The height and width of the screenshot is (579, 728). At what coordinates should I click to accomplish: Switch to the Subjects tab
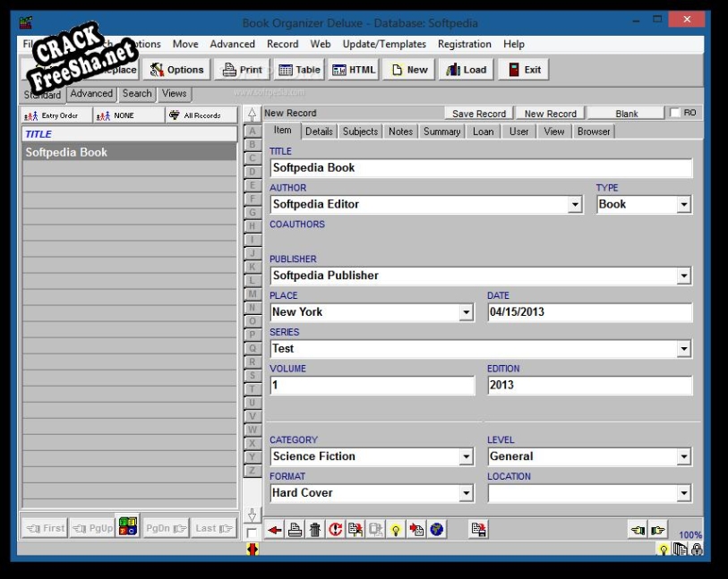tap(360, 132)
